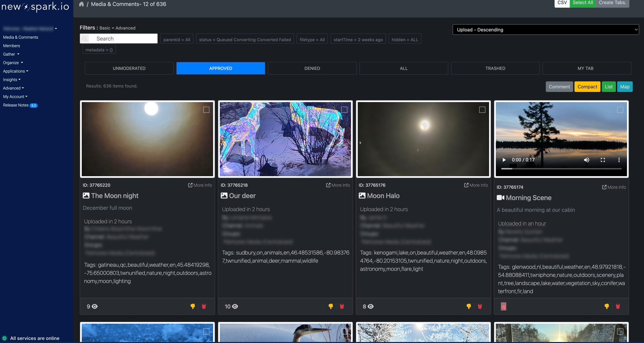Click the search magnifier icon
This screenshot has height=343, width=644.
point(85,38)
